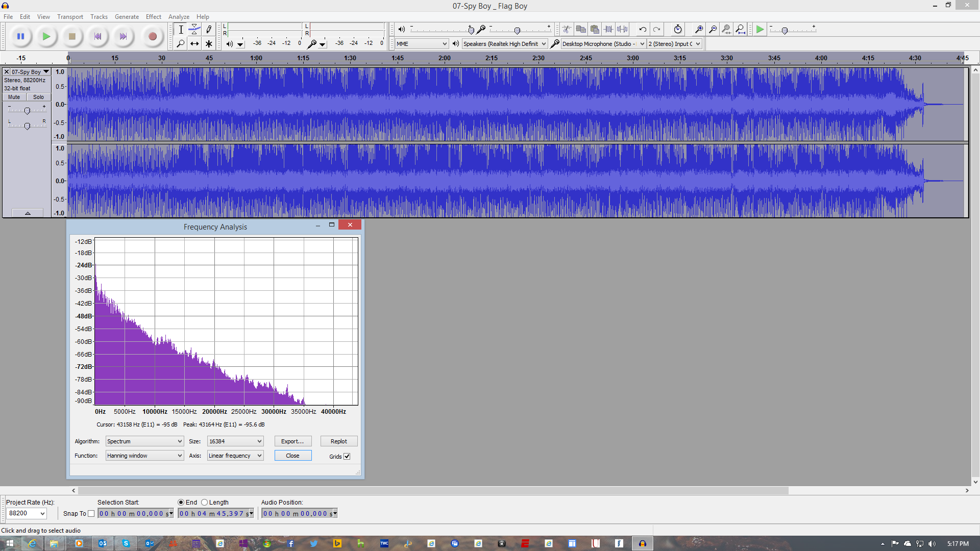Mute the 07-Spy Boy track

(x=13, y=97)
